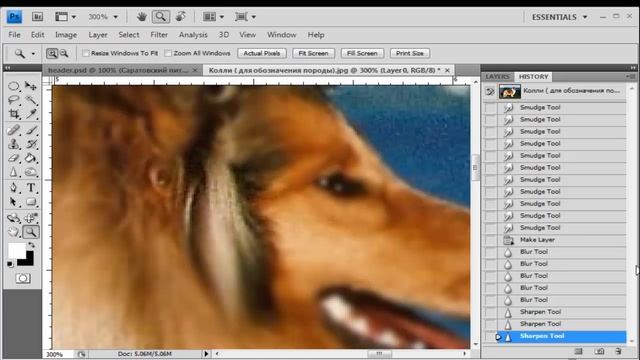
Task: Delete current state with trash icon
Action: pos(618,351)
